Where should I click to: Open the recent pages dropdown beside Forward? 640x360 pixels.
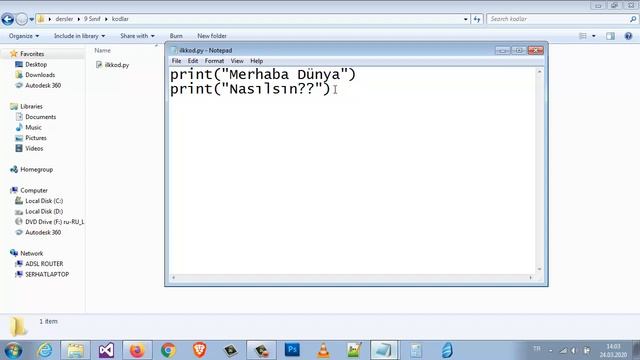31,19
